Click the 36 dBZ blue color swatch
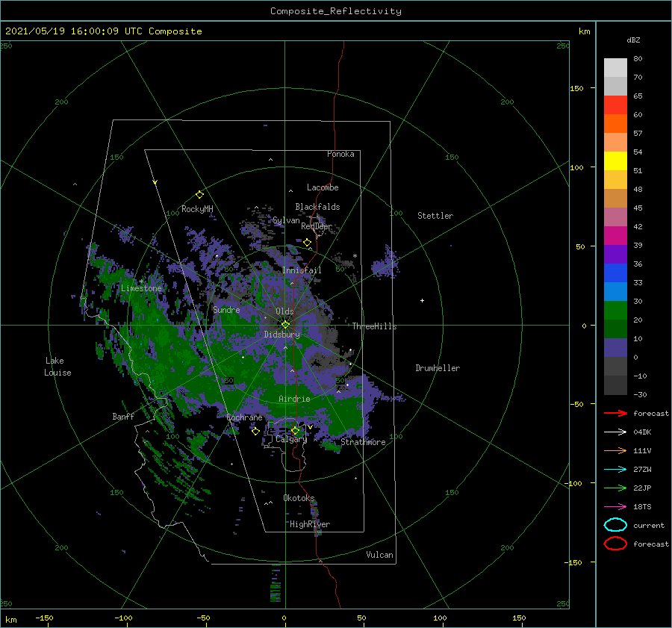 pyautogui.click(x=615, y=273)
